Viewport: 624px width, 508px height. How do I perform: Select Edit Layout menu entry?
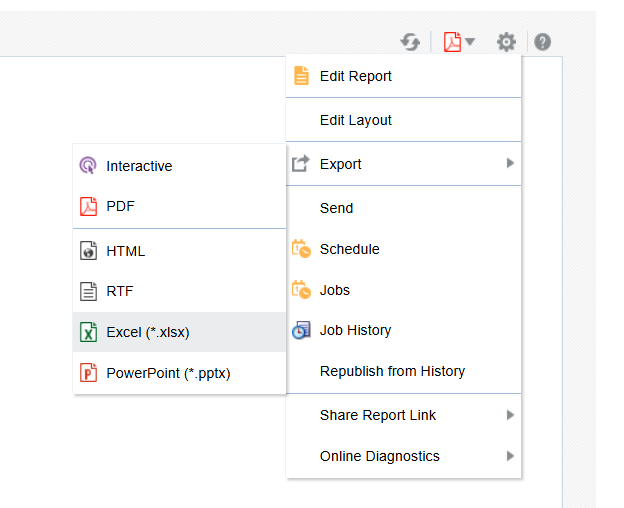click(404, 120)
